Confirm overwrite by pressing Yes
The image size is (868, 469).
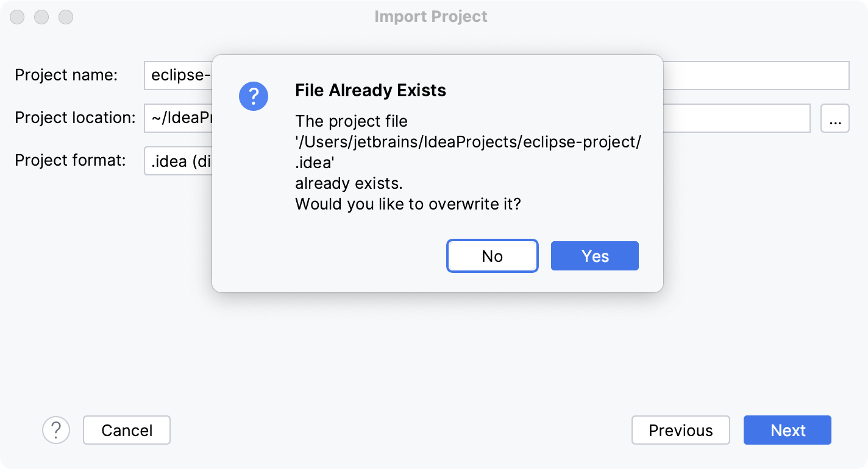pos(594,256)
